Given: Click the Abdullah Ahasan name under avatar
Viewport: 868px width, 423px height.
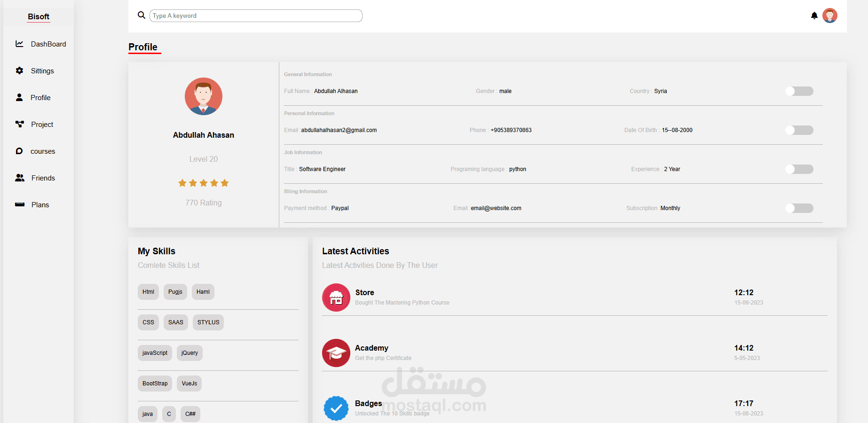Looking at the screenshot, I should pyautogui.click(x=204, y=135).
